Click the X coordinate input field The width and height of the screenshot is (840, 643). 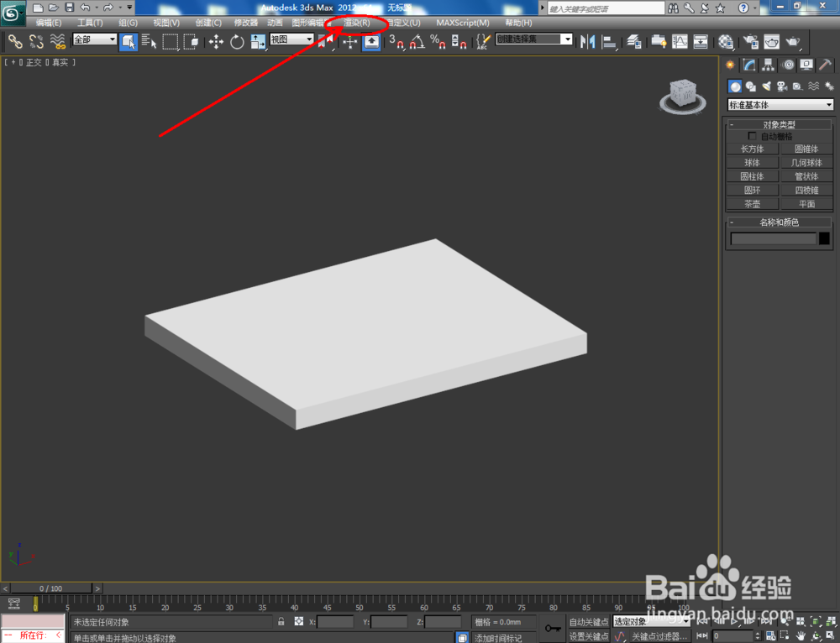click(335, 621)
